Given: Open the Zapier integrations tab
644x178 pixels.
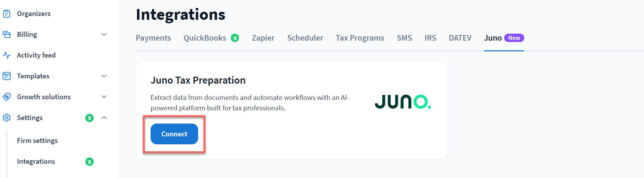Looking at the screenshot, I should [x=263, y=38].
